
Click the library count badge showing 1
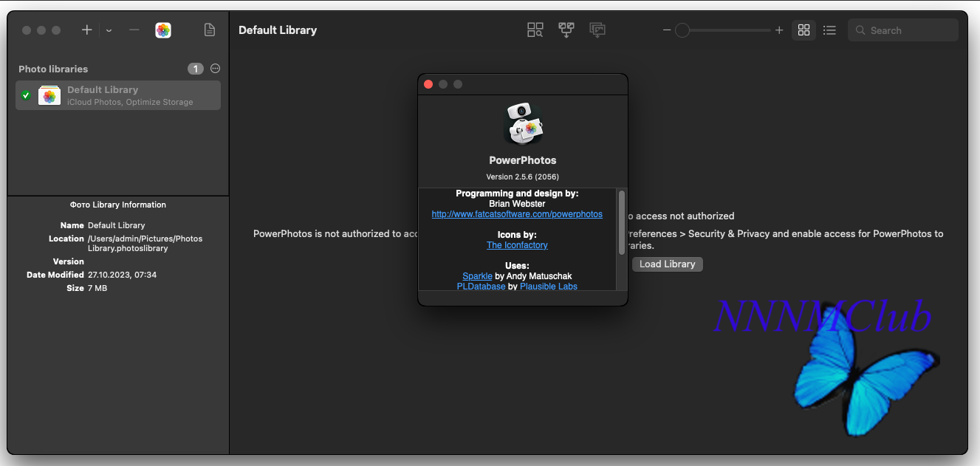[x=195, y=69]
